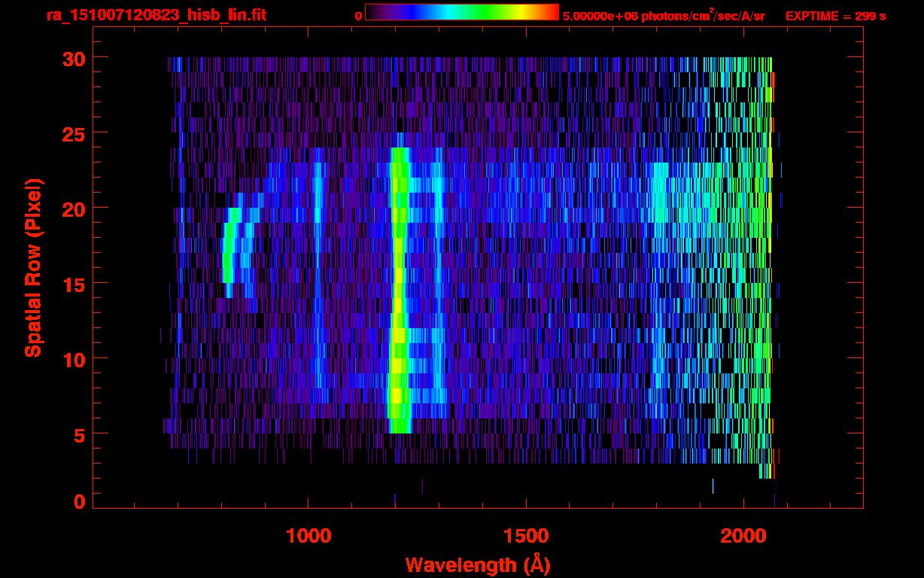
Task: Click the filename title ra_151007120823_hisb_lin.fit
Action: 156,15
